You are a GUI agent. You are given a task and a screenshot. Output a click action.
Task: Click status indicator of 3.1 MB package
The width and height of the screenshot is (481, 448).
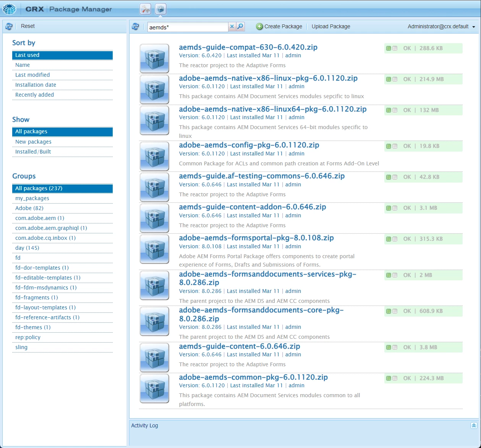[x=392, y=208]
